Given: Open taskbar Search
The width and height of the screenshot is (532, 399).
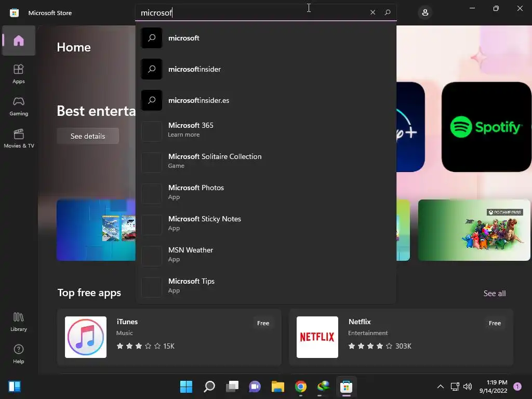Looking at the screenshot, I should pos(209,387).
